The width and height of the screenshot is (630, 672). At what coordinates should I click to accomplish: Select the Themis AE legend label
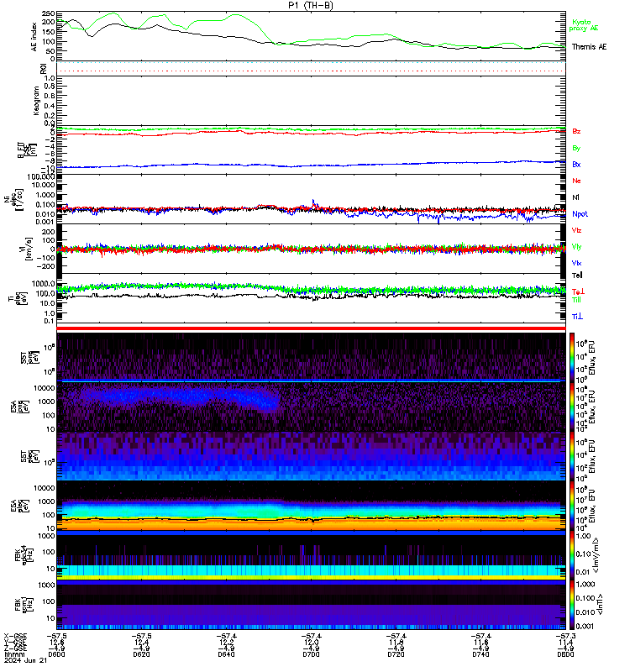tap(589, 47)
